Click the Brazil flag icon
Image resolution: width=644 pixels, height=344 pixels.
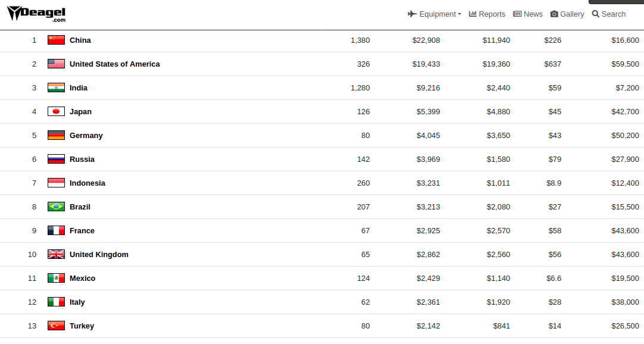(56, 207)
